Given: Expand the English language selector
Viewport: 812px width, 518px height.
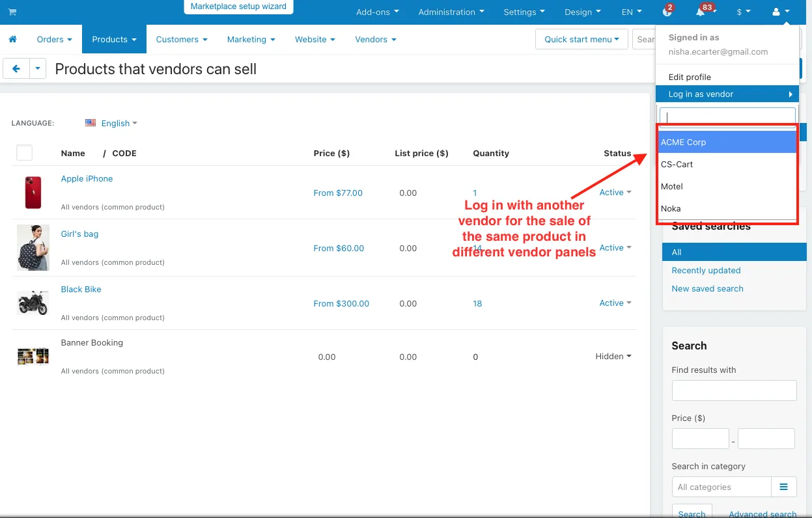Looking at the screenshot, I should click(x=119, y=123).
